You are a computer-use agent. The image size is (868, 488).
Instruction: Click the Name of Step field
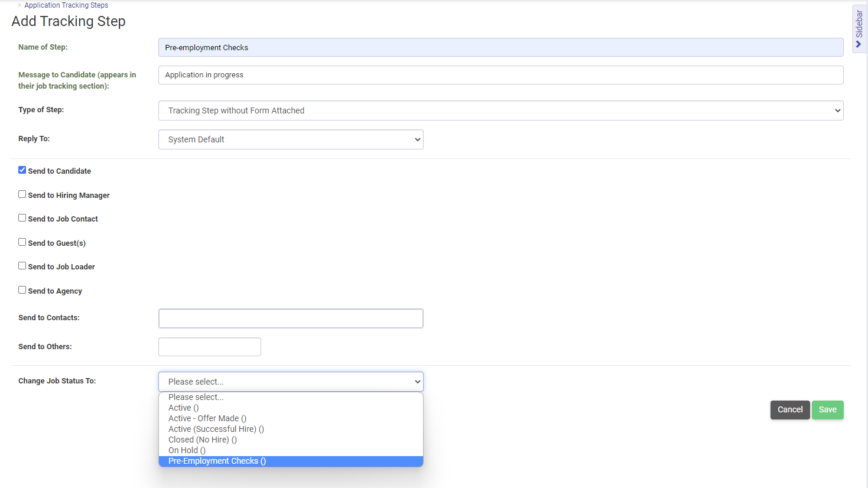500,47
